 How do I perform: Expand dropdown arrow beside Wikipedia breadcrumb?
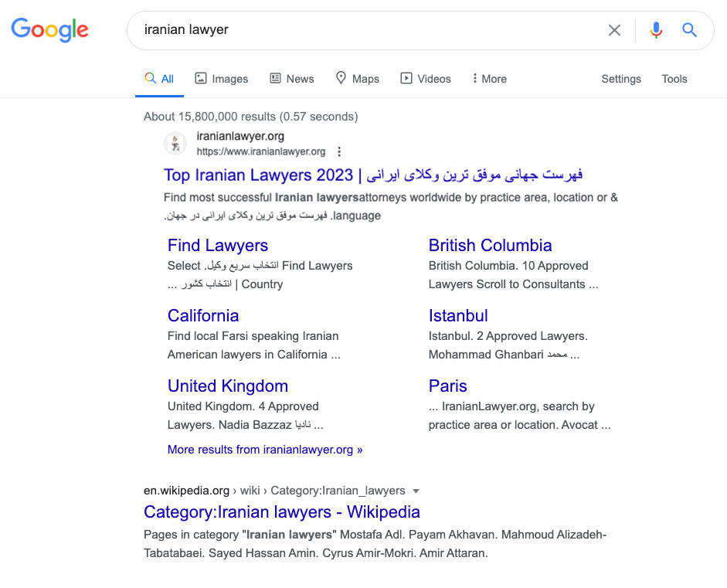coord(416,491)
